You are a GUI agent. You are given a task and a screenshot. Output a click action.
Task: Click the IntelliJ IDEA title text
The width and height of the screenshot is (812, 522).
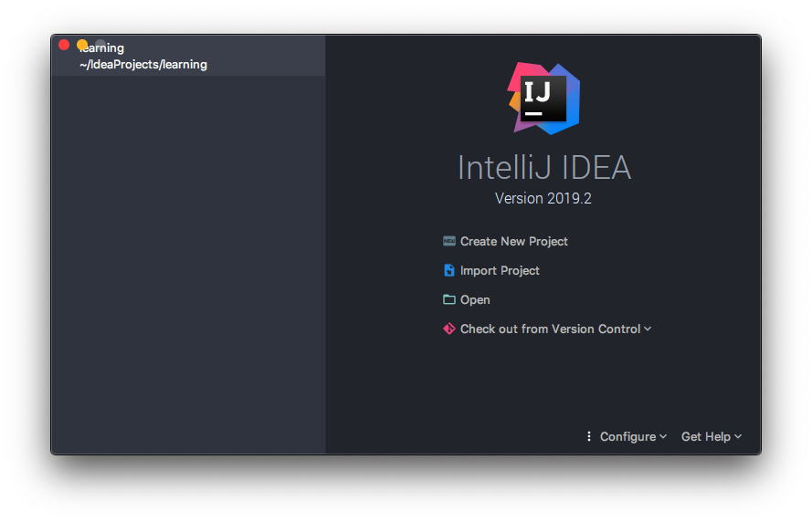coord(544,168)
